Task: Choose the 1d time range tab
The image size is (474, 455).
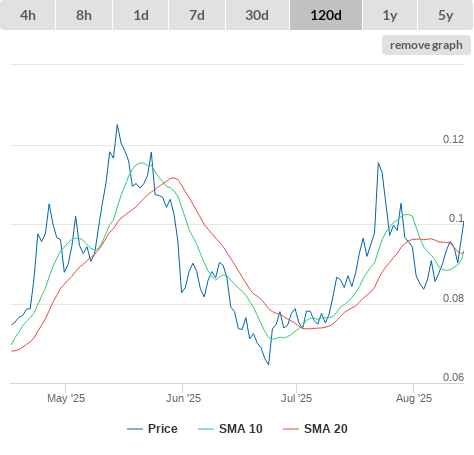Action: 141,15
